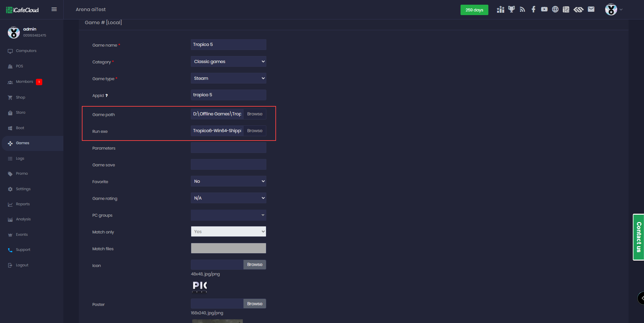Image resolution: width=644 pixels, height=323 pixels.
Task: Click the Browse button for Icon
Action: click(x=255, y=265)
